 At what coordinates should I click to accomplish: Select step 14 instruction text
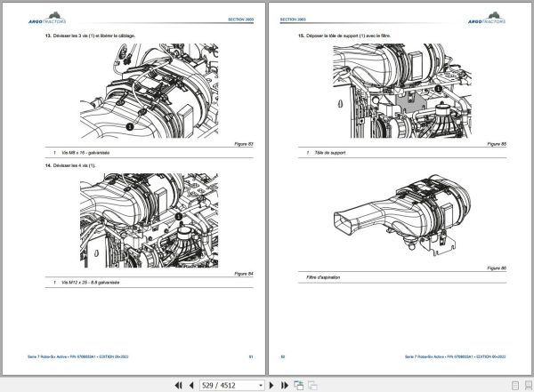tap(70, 165)
